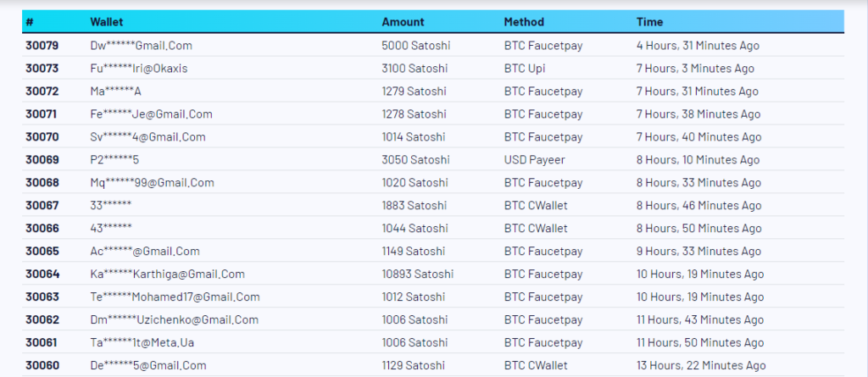Click the Amount column header

click(x=403, y=22)
